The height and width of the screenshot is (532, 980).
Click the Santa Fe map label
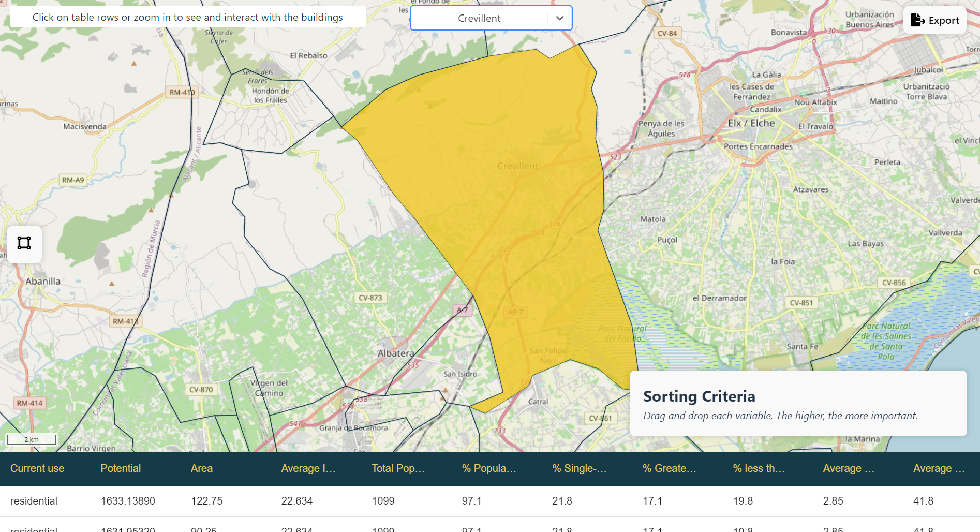point(803,346)
